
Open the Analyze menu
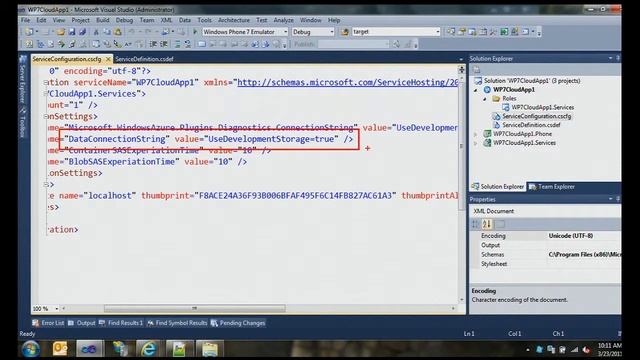283,20
